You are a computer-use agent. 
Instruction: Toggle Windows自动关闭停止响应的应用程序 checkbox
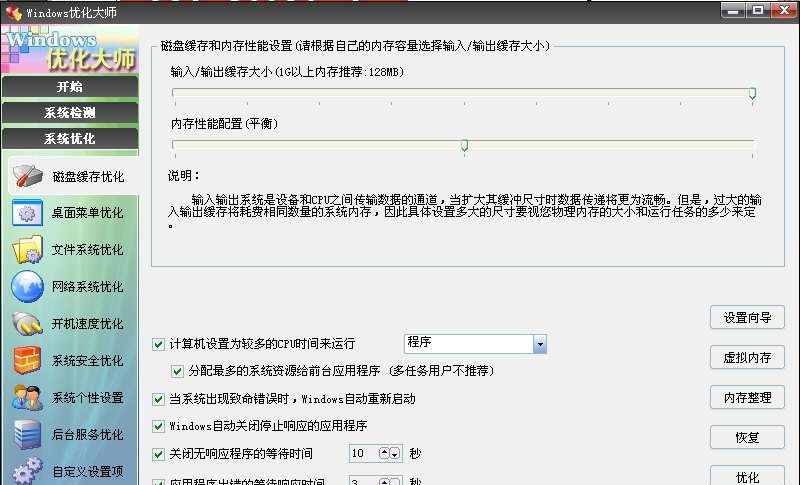(x=158, y=426)
